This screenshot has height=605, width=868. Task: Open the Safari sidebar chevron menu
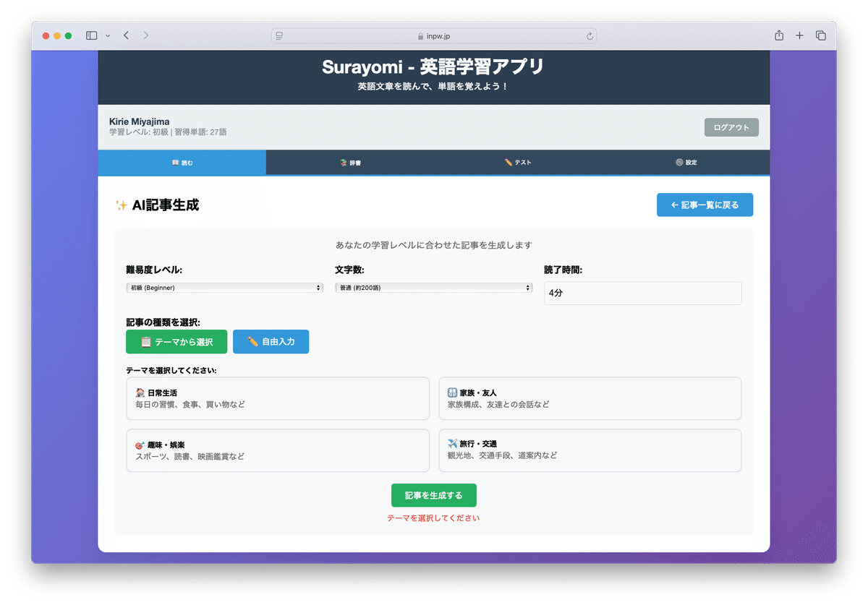pos(108,35)
